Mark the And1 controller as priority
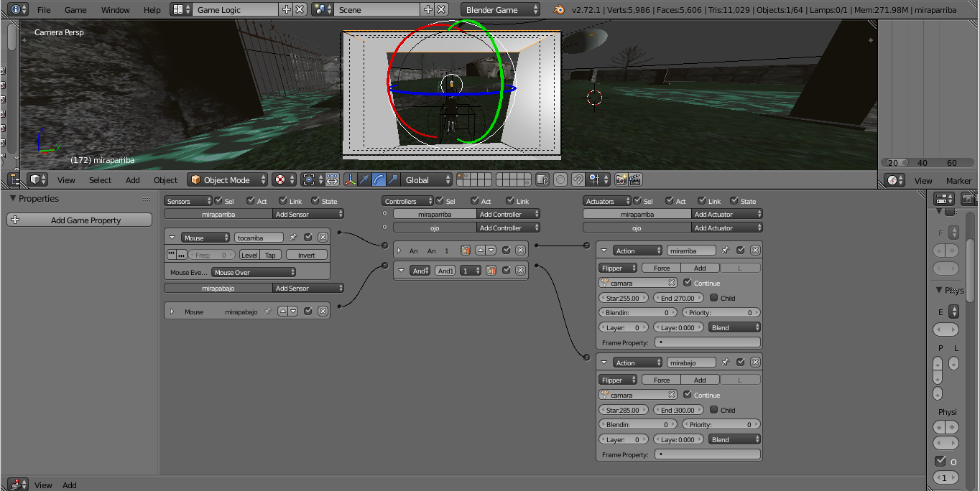This screenshot has width=980, height=491. tap(491, 271)
